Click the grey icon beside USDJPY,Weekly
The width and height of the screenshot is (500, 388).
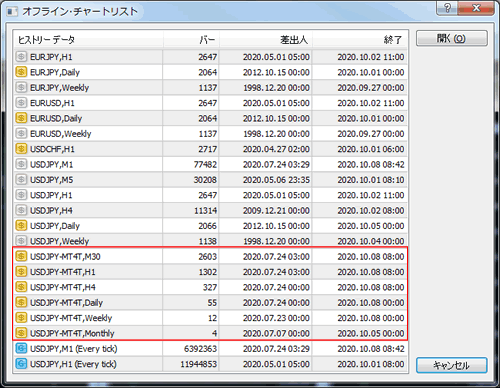21,241
